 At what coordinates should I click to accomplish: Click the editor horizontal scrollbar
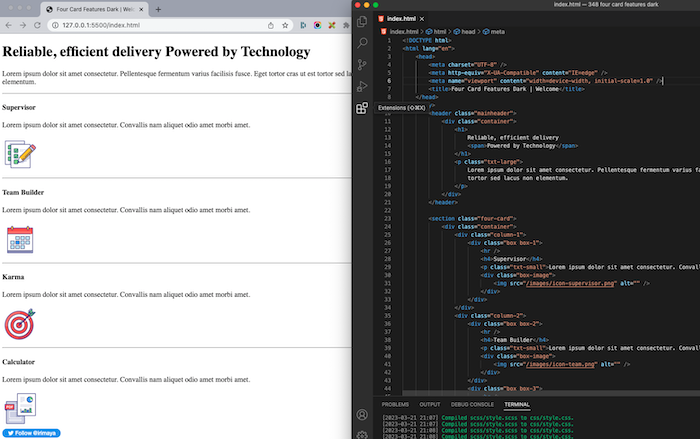(551, 393)
